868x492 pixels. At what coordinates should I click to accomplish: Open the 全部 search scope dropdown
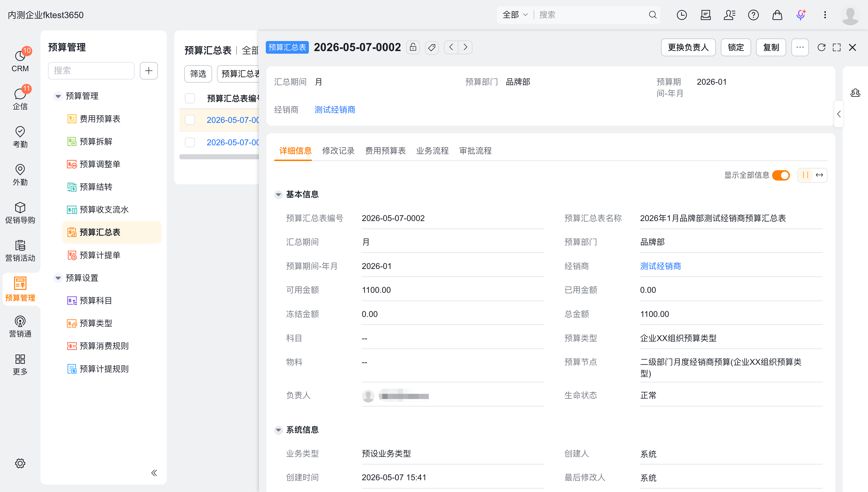pos(515,15)
